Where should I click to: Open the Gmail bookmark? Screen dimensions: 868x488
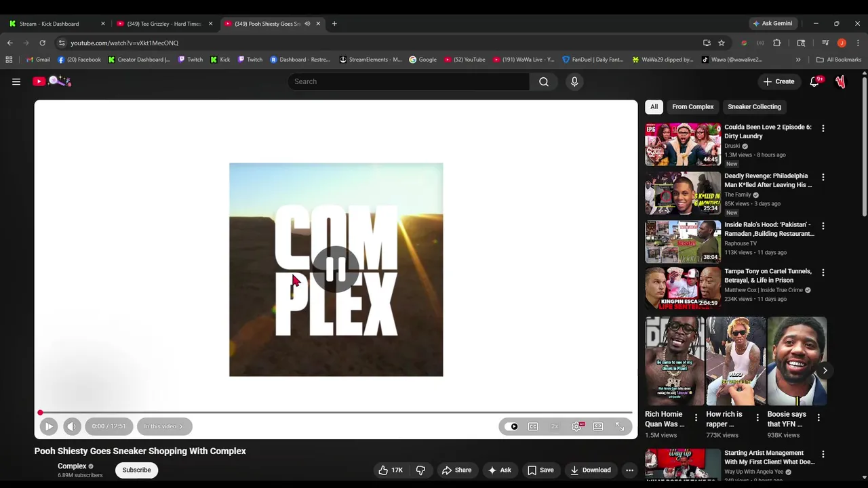coord(38,60)
